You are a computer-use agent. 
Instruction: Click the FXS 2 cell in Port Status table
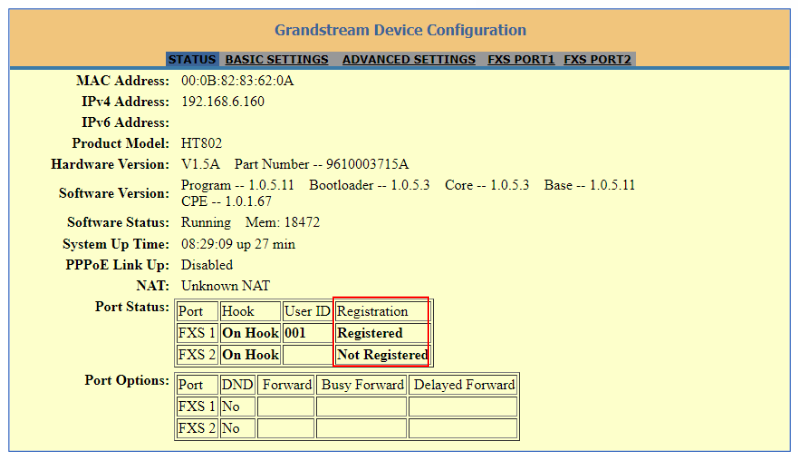click(197, 355)
